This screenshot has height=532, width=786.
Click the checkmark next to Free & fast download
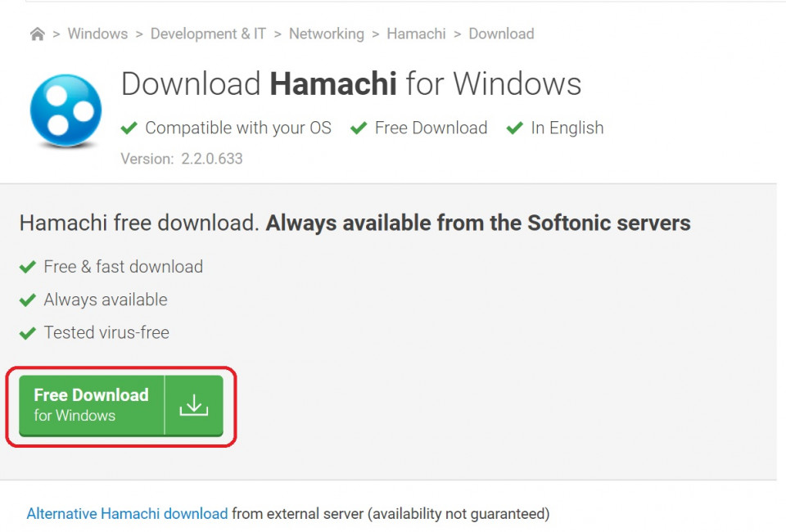click(x=28, y=268)
